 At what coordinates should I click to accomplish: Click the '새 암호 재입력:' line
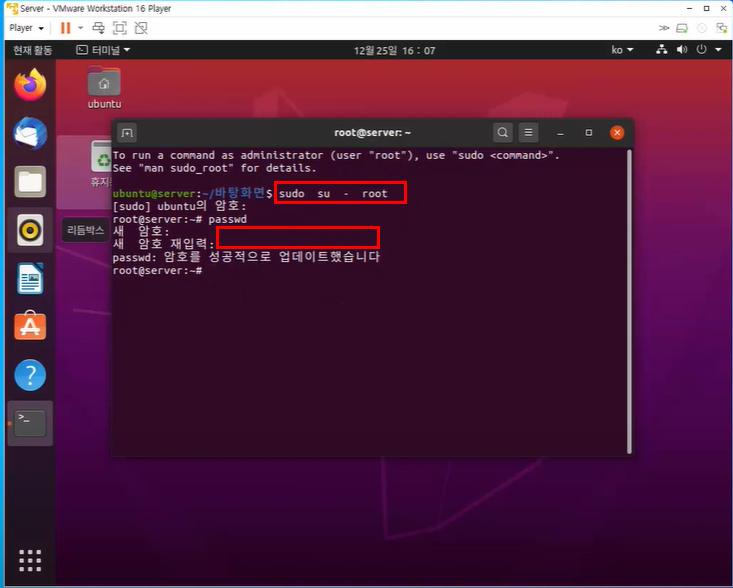(164, 244)
